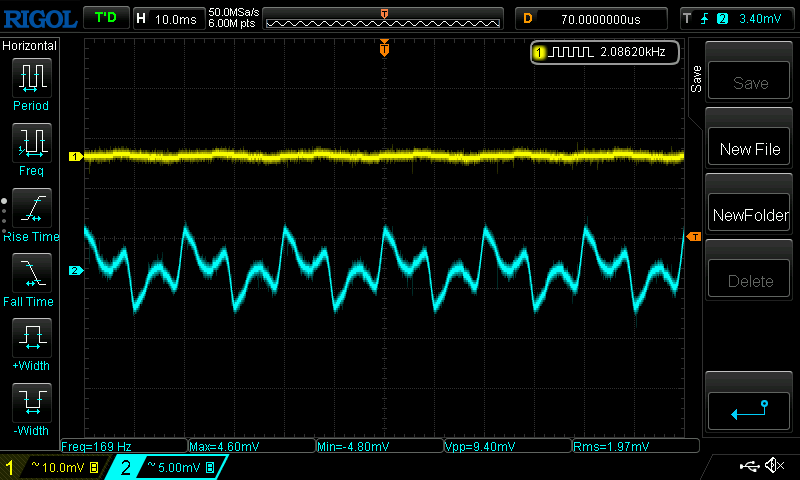The width and height of the screenshot is (800, 480).
Task: Click the orange trigger level marker on right edge
Action: pos(694,237)
